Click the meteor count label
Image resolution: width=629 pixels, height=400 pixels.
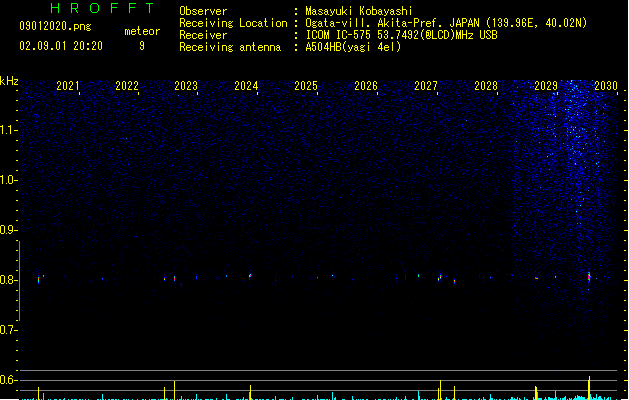(x=142, y=31)
